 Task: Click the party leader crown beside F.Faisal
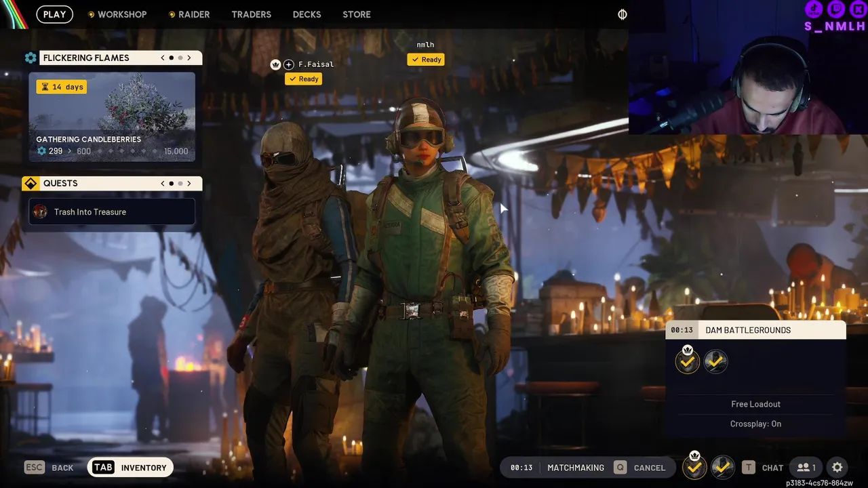click(x=275, y=64)
